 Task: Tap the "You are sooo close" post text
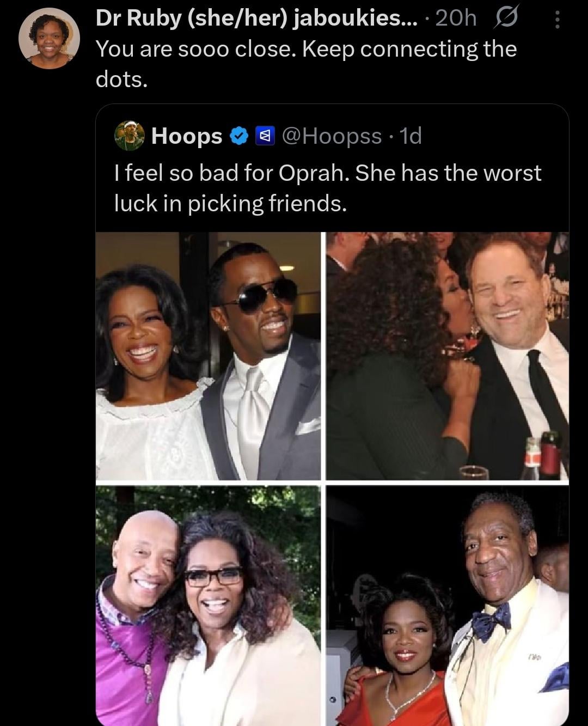click(x=306, y=49)
